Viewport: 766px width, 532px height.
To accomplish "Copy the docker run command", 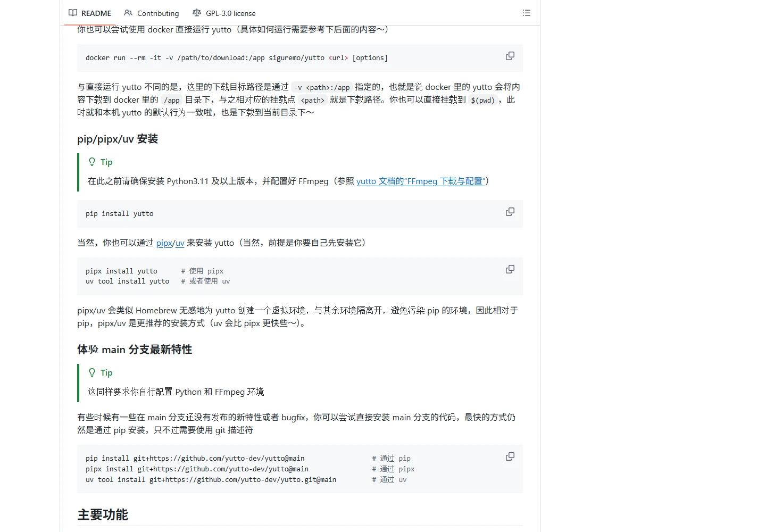I will point(510,56).
